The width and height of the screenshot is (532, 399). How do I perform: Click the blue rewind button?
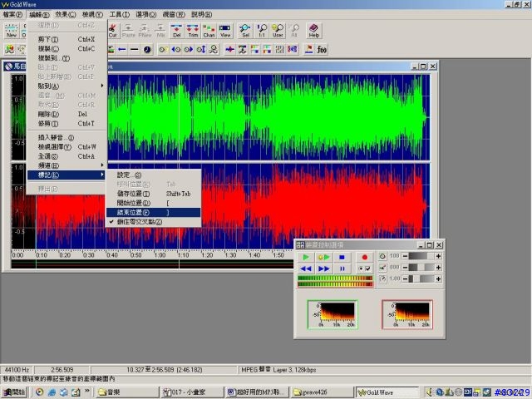point(306,268)
